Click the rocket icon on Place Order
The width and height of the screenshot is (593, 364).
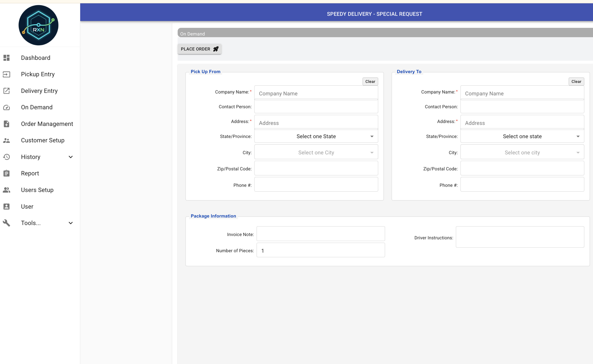(x=216, y=49)
